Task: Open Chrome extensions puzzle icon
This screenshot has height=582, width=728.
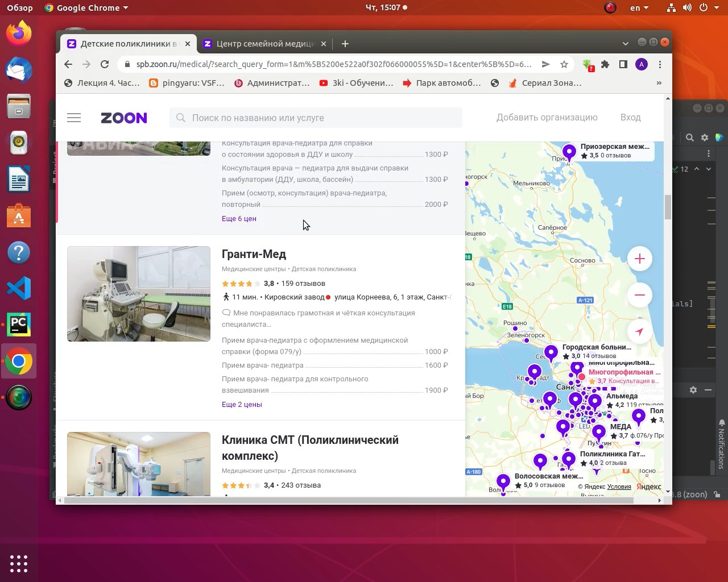Action: [605, 64]
